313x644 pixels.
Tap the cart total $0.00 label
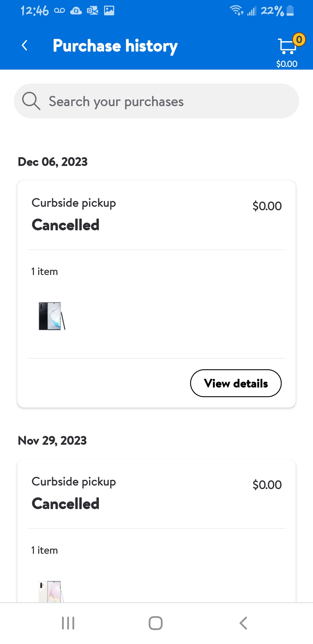coord(287,64)
